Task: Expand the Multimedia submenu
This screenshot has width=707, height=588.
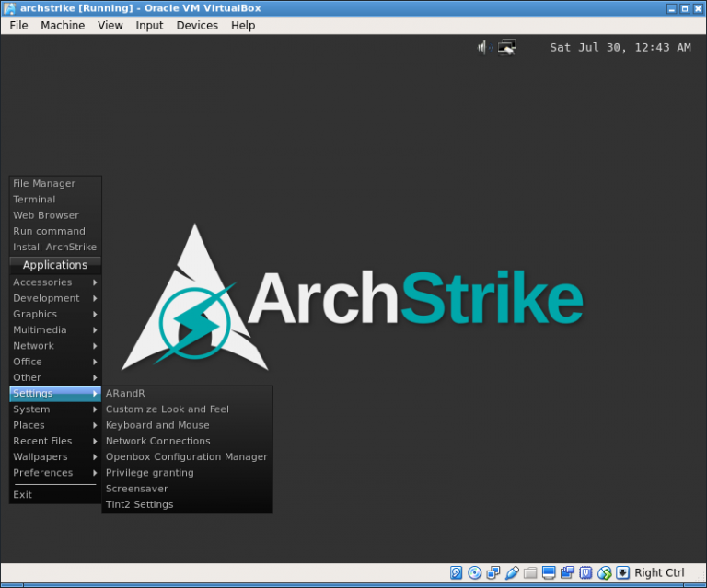Action: pyautogui.click(x=55, y=329)
